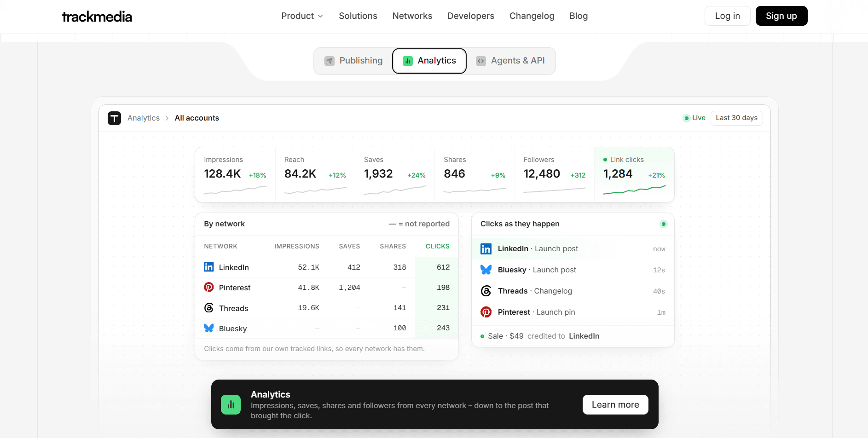This screenshot has height=438, width=868.
Task: Click the Threads · Changelog activity row
Action: coord(573,291)
